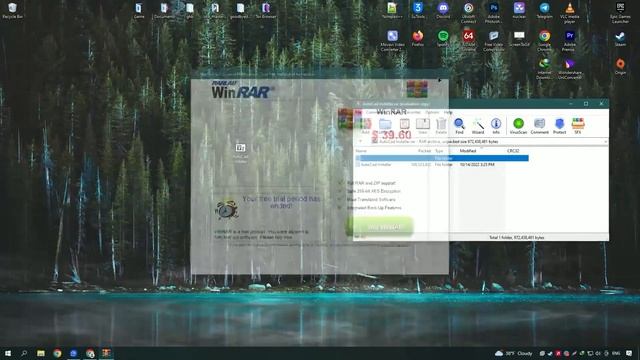Viewport: 640px width, 360px height.
Task: Select the Free Video Compressor icon
Action: pyautogui.click(x=493, y=41)
